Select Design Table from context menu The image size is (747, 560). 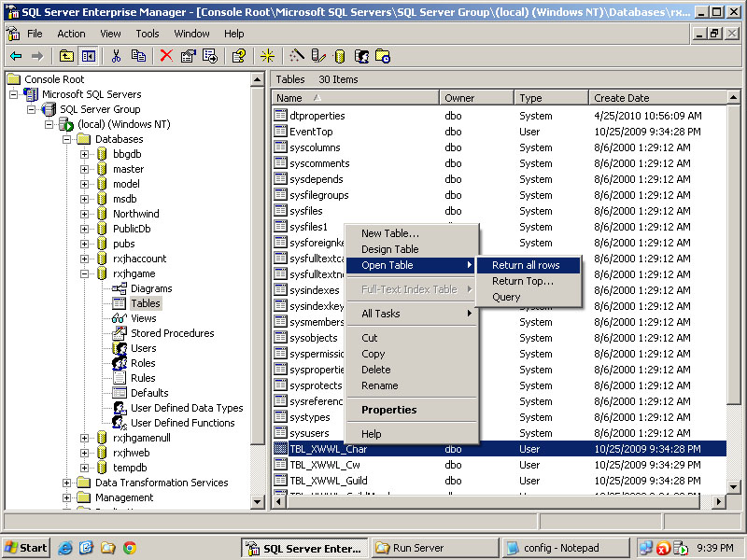(x=389, y=249)
